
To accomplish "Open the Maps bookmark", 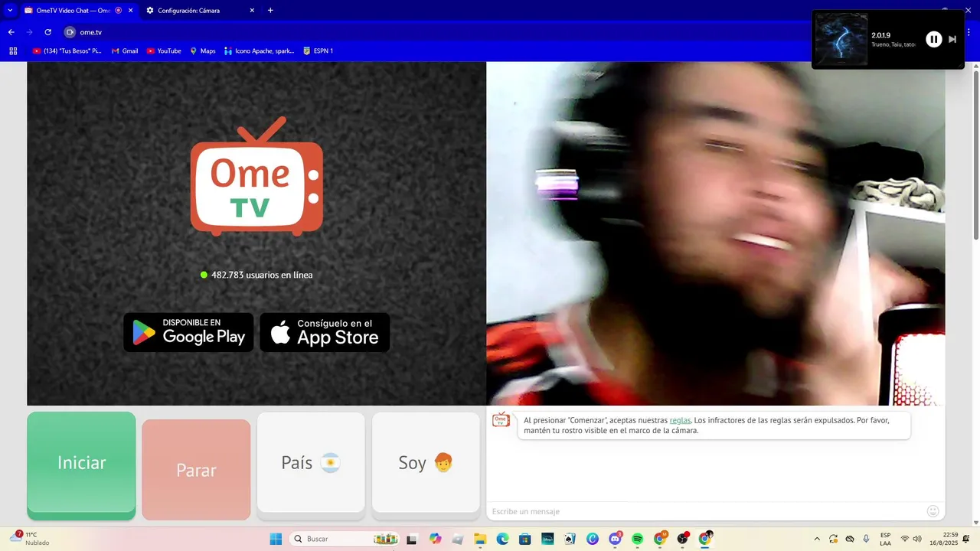I will click(203, 51).
